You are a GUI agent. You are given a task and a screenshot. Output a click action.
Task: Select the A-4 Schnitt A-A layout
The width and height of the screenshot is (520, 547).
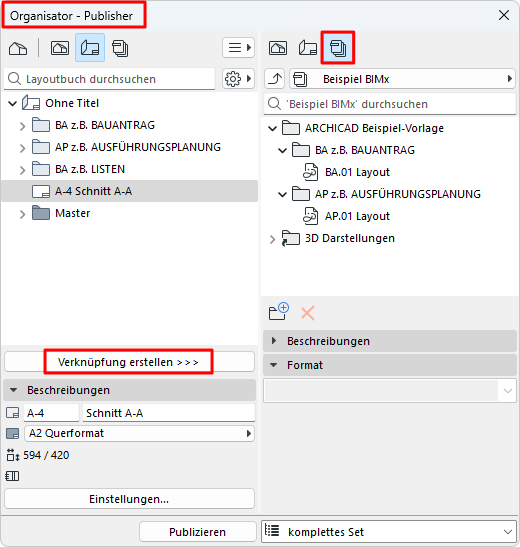coord(130,191)
